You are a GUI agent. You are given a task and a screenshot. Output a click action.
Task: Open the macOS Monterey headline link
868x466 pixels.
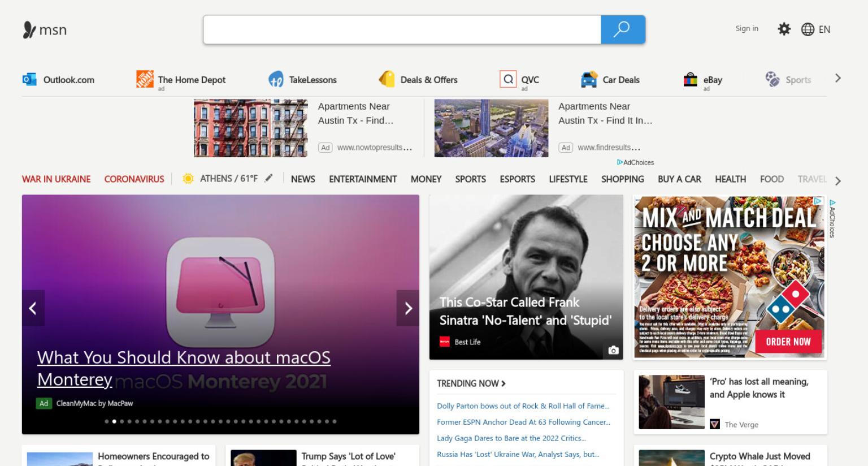[x=184, y=368]
